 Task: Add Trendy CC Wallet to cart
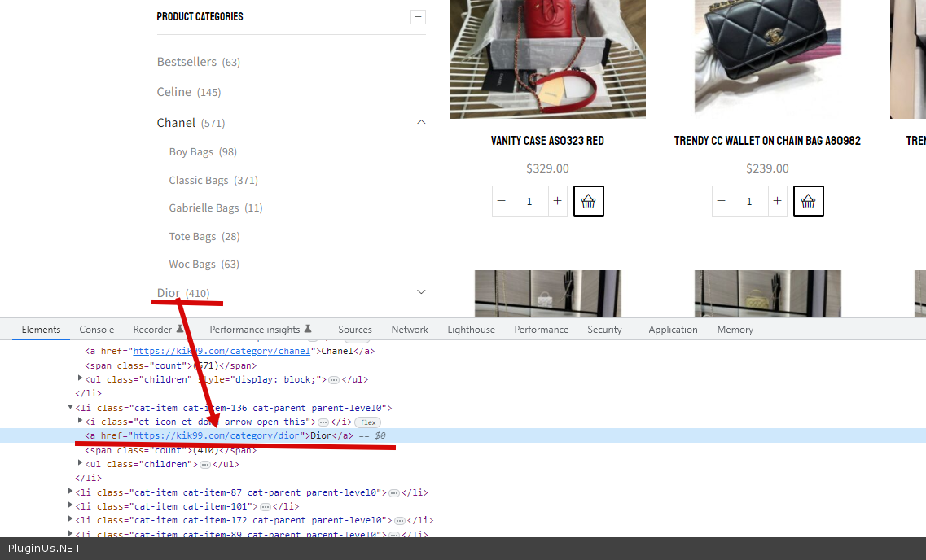click(x=808, y=201)
